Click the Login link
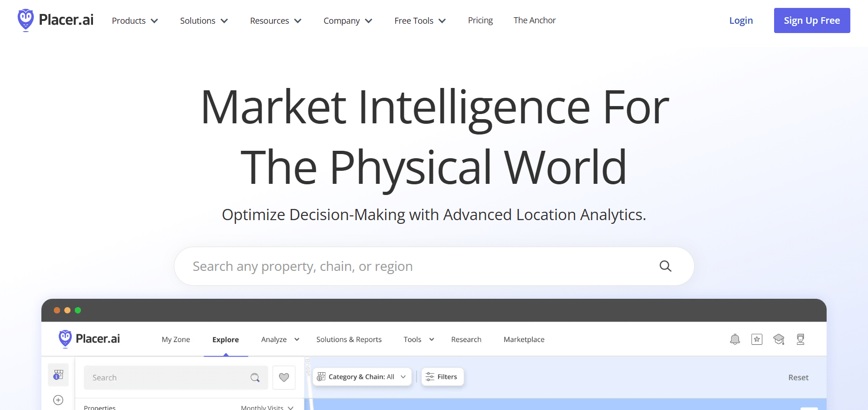This screenshot has height=410, width=868. (741, 20)
